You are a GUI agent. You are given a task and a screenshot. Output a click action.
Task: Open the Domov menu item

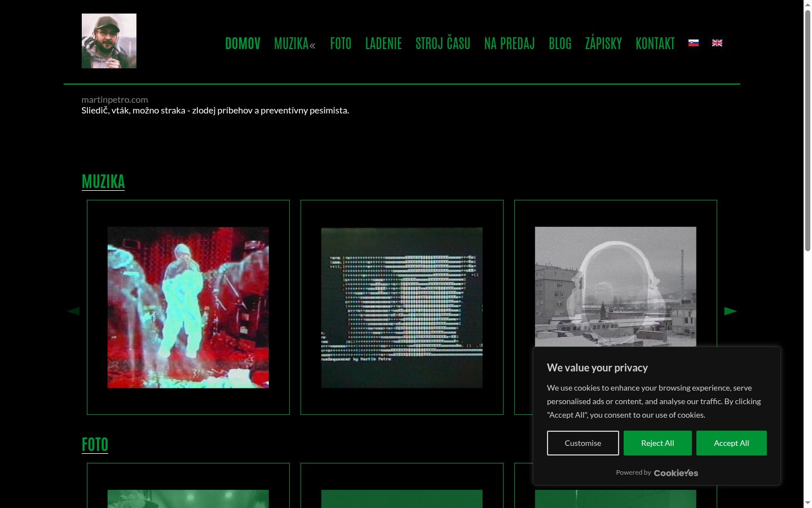[242, 43]
